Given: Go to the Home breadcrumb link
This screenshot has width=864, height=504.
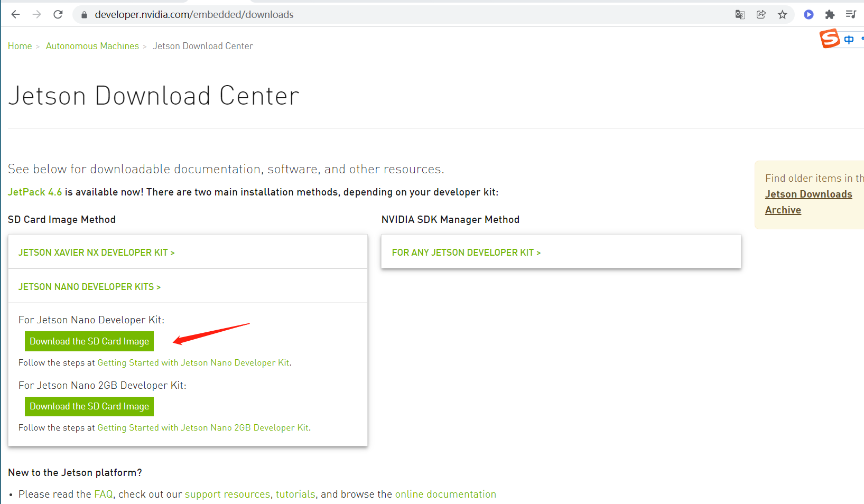Looking at the screenshot, I should [x=20, y=46].
